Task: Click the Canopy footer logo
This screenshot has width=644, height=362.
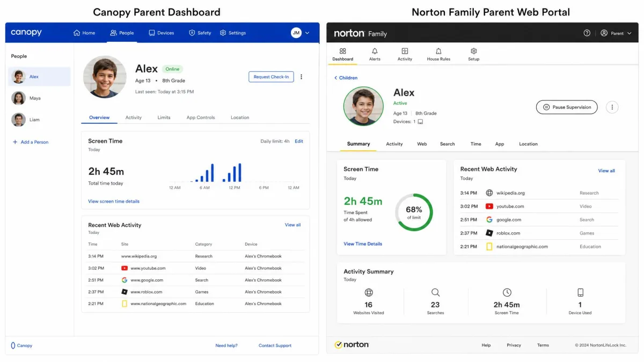Action: point(21,345)
